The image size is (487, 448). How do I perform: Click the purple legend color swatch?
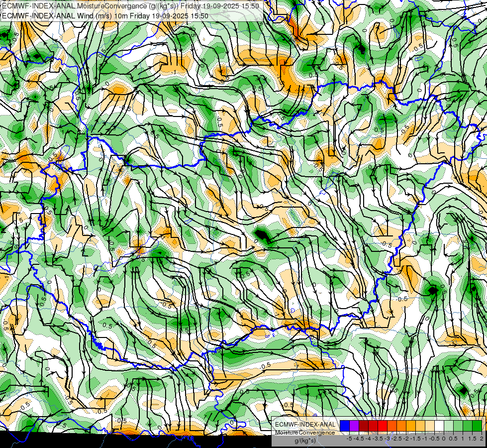[x=354, y=426]
